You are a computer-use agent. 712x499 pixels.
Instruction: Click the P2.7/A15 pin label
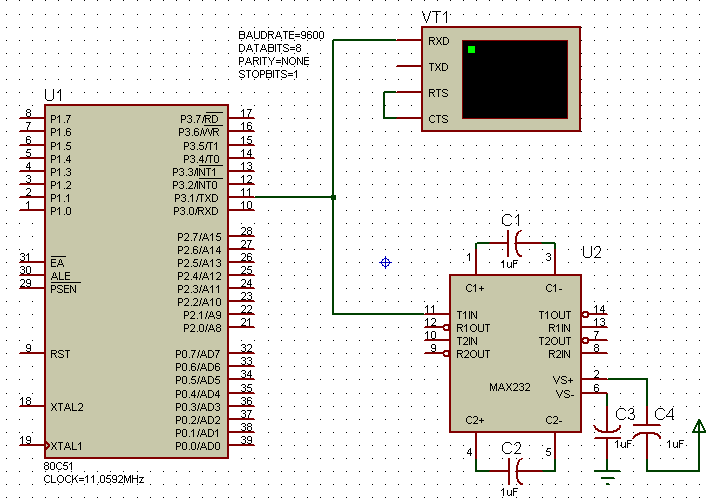pyautogui.click(x=199, y=237)
